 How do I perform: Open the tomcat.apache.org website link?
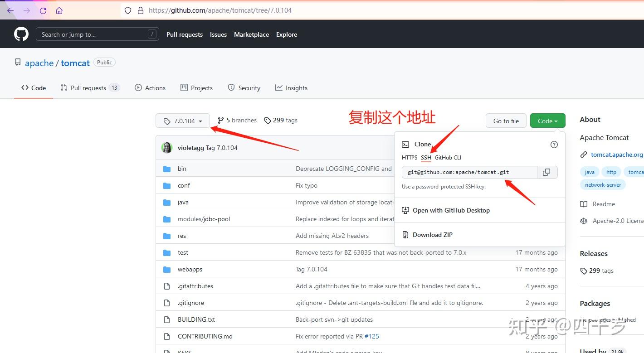(x=617, y=155)
